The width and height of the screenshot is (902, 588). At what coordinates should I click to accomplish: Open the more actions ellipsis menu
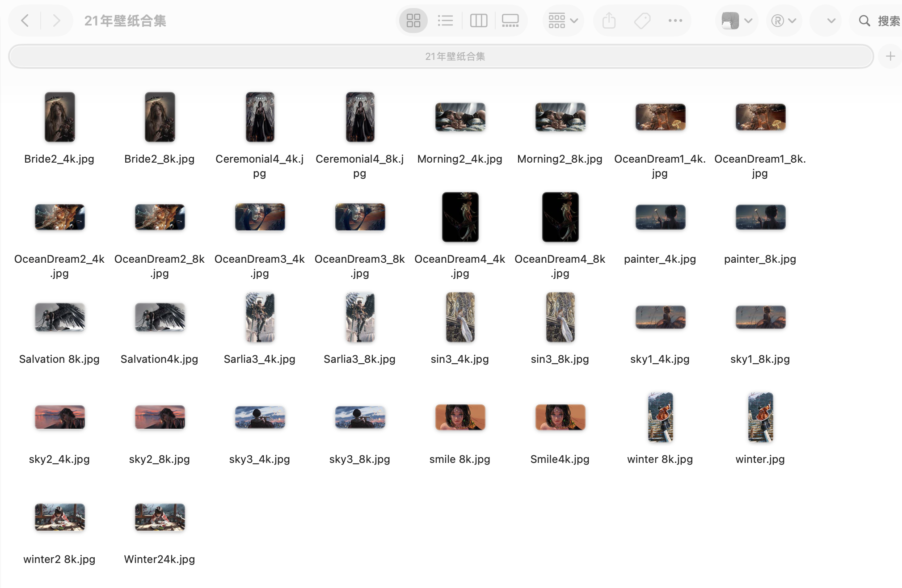pos(675,21)
